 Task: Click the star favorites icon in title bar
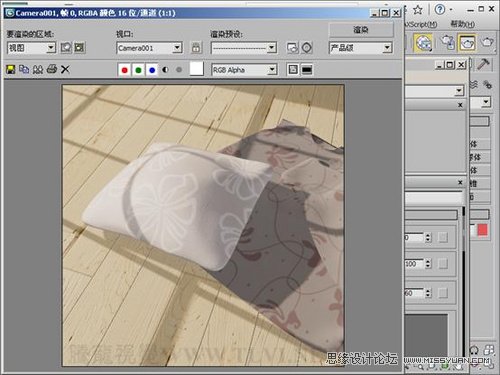pos(417,10)
